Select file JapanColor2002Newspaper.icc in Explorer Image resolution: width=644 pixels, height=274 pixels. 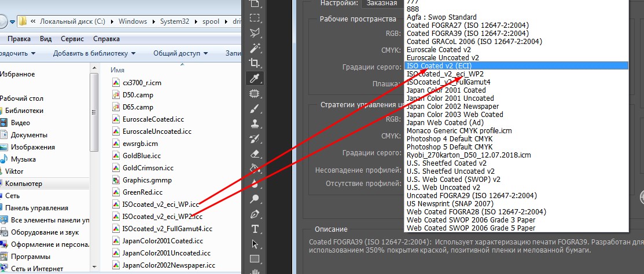[168, 265]
